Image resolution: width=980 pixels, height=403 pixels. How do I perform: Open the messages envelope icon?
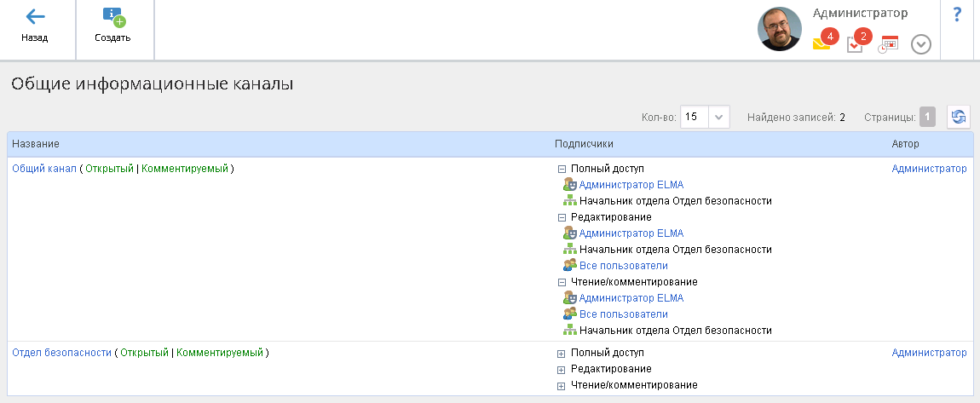821,44
